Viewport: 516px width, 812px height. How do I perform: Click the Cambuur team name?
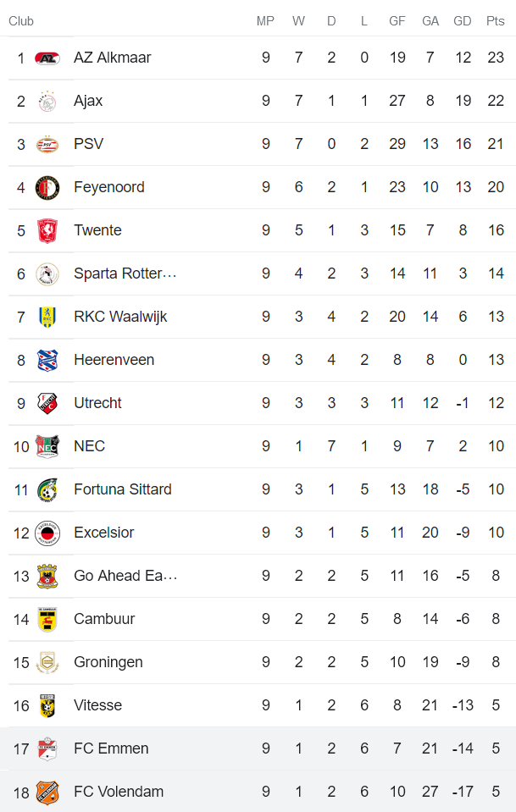point(104,619)
